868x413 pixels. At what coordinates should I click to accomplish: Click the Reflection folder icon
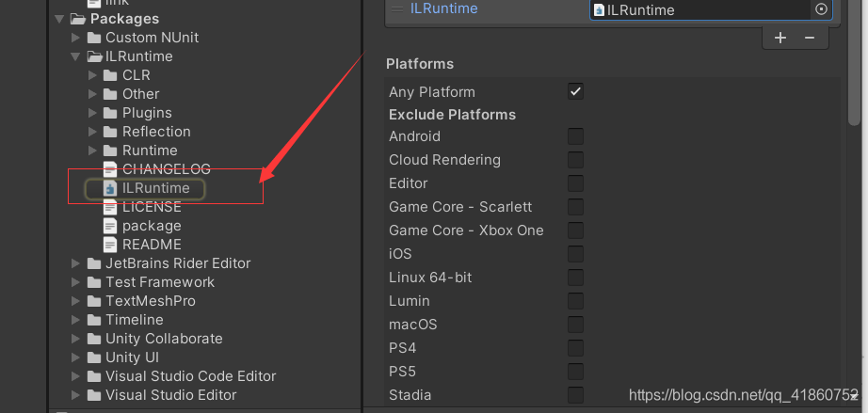(x=111, y=132)
